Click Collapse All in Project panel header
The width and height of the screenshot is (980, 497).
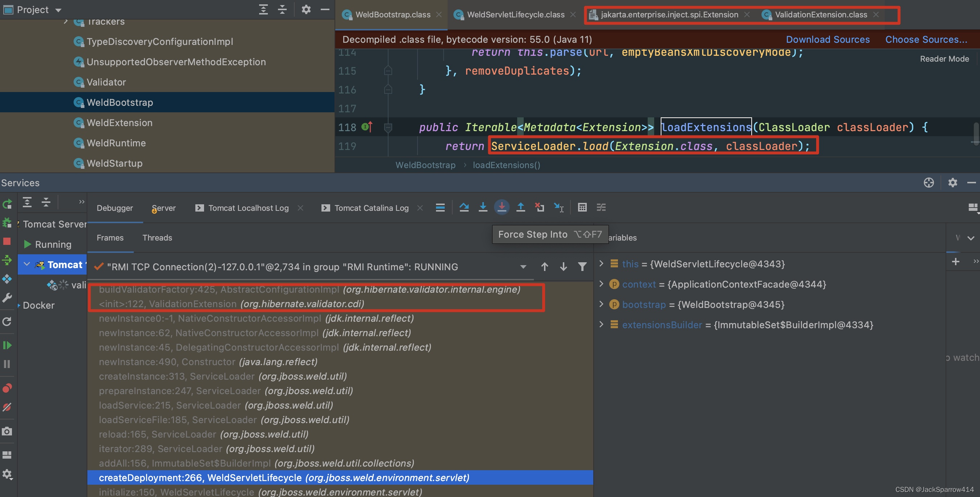pos(282,9)
